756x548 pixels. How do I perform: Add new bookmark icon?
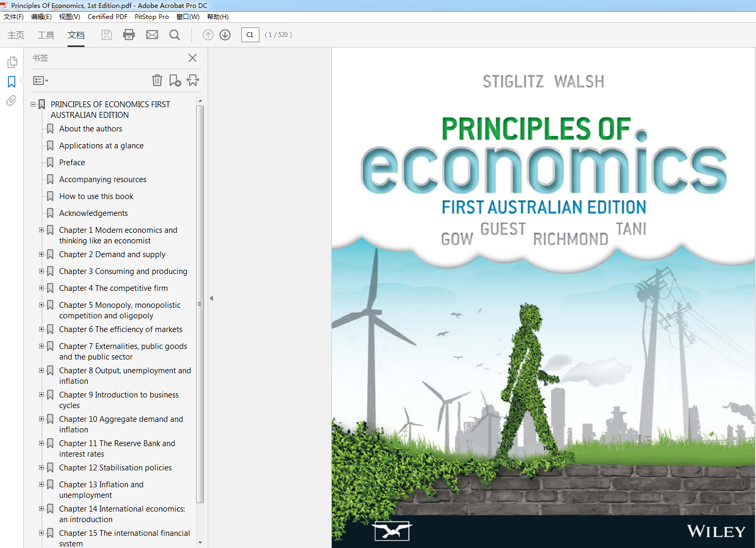point(175,80)
